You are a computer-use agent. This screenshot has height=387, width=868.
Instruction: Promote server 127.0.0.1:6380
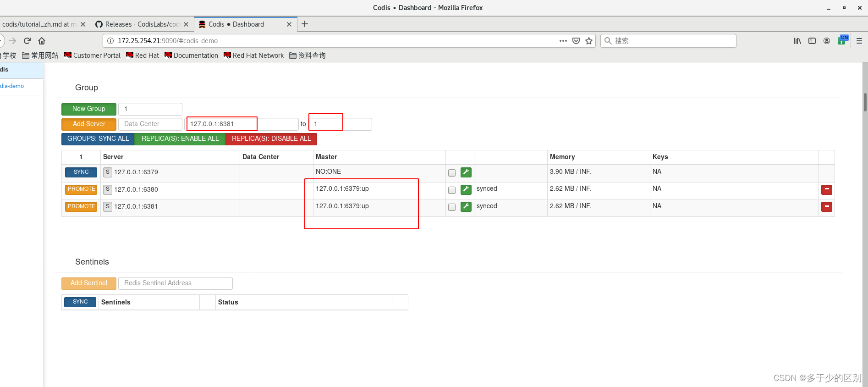(x=81, y=189)
